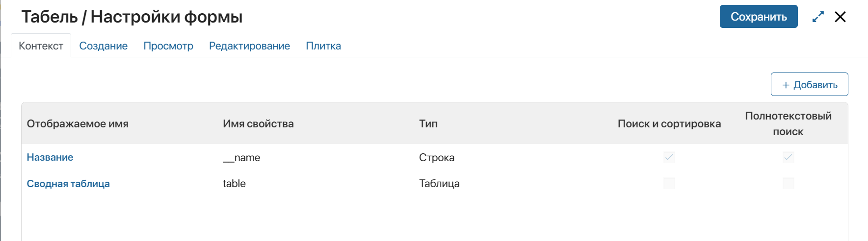This screenshot has width=868, height=241.
Task: Toggle Полнотекстовый поиск checkbox for Название
Action: coord(788,157)
